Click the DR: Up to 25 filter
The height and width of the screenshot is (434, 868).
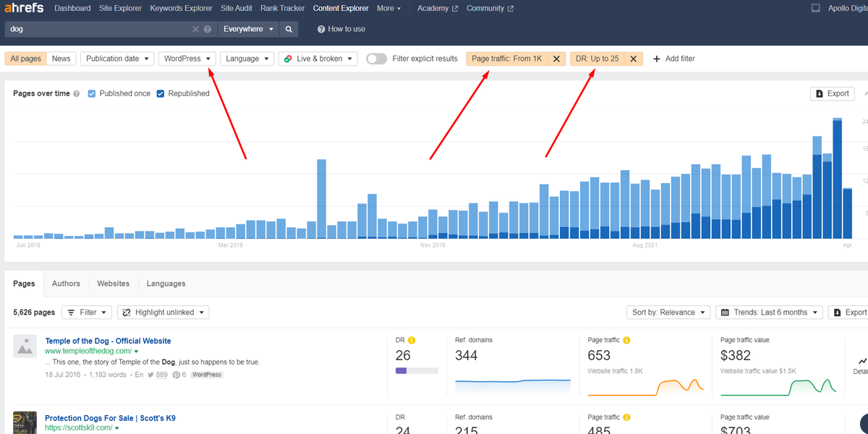597,59
